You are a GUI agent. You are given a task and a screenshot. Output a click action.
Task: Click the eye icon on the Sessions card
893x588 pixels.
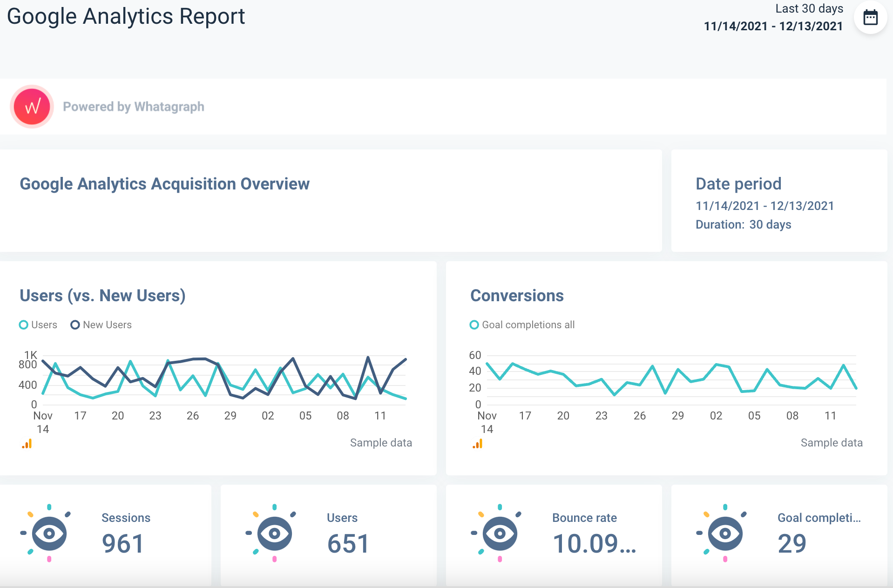(48, 534)
